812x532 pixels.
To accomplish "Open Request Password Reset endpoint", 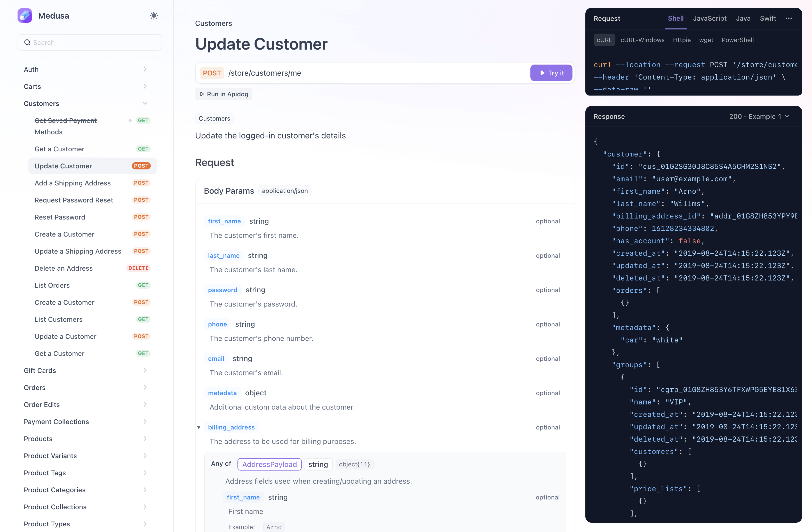I will coord(92,200).
